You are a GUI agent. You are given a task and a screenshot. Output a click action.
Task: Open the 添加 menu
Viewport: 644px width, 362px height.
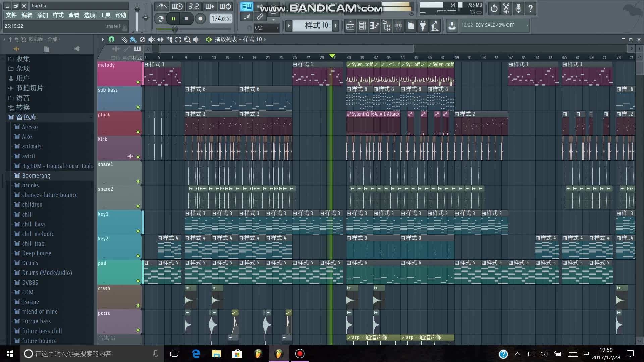point(43,15)
